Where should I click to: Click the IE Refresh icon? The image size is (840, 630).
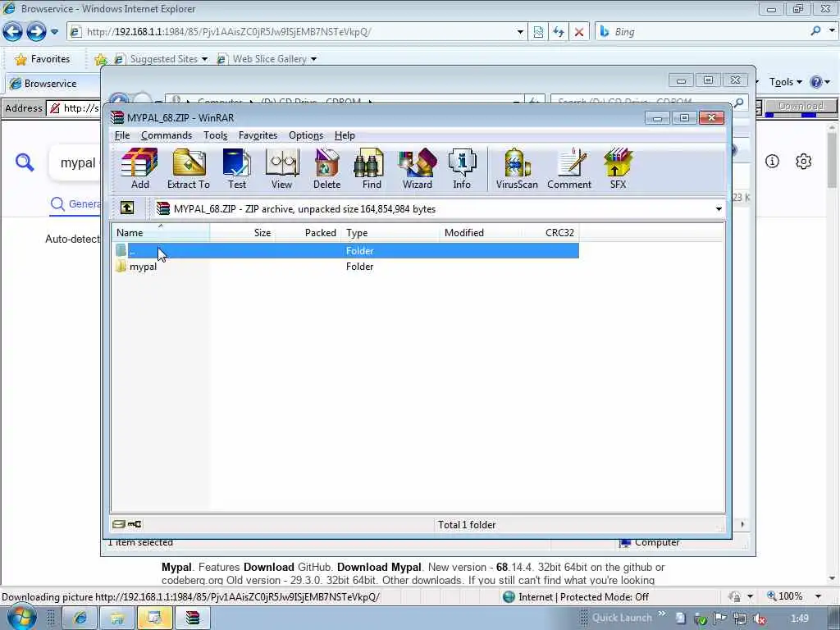(559, 32)
